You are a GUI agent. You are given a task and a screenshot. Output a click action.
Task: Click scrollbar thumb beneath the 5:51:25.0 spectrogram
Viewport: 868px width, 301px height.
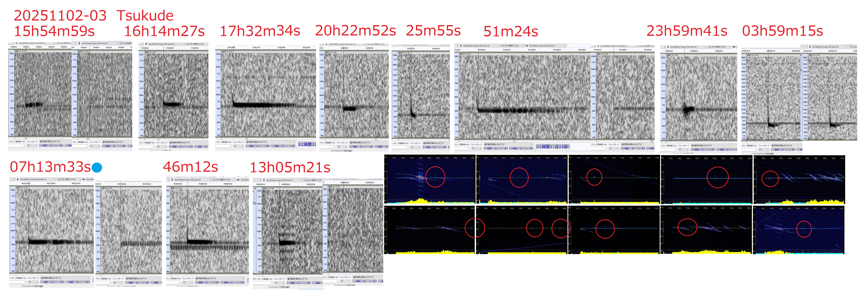click(515, 141)
